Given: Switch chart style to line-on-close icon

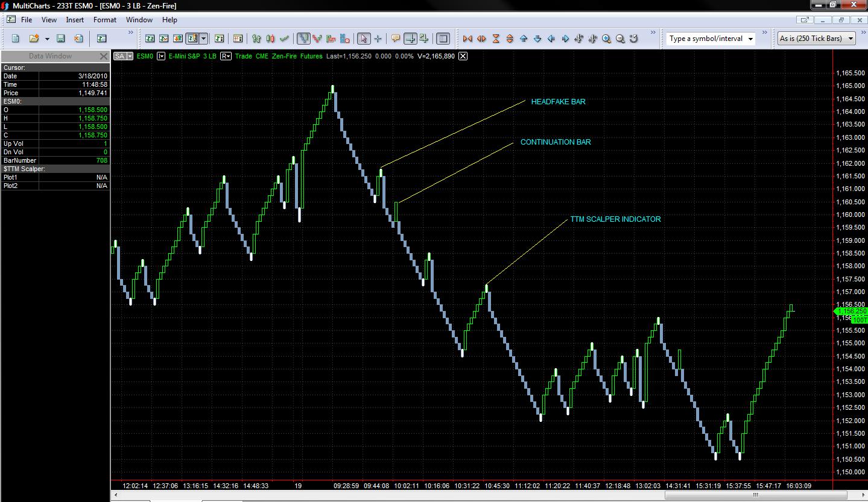Looking at the screenshot, I should coord(284,39).
